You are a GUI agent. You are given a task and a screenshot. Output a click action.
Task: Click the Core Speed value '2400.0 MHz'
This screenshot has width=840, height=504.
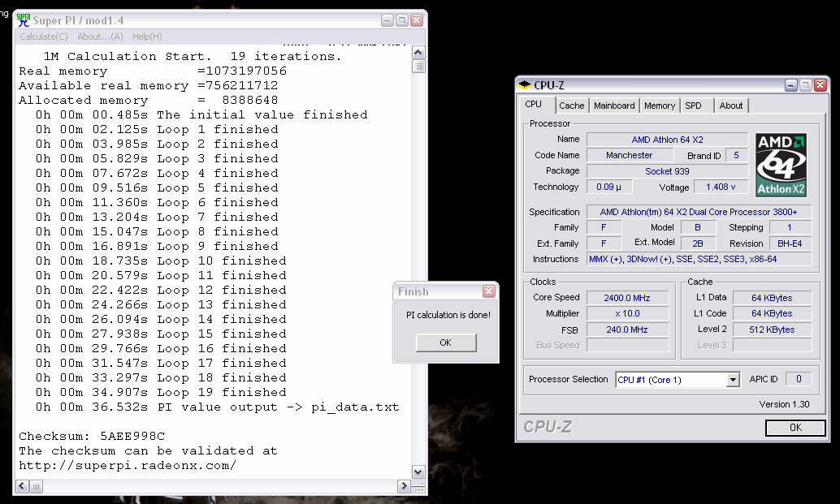pos(627,298)
